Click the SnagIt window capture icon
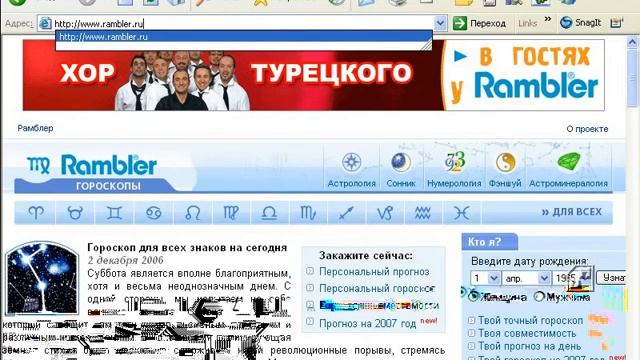This screenshot has height=360, width=640. pos(616,23)
